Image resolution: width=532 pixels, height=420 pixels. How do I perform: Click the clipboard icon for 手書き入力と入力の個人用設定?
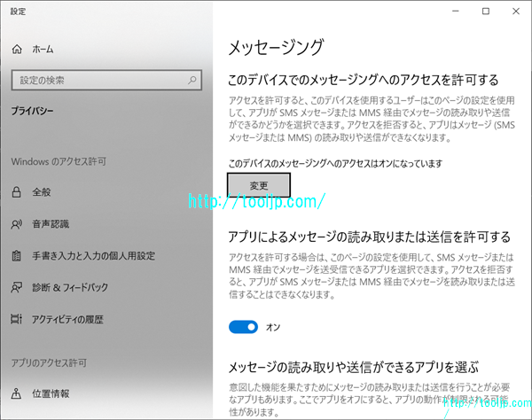coord(16,255)
